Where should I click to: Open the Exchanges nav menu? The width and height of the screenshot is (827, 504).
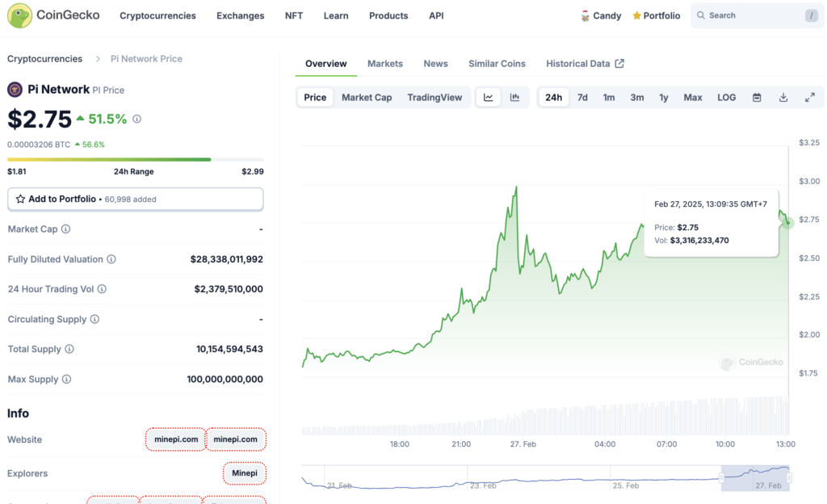pos(240,16)
